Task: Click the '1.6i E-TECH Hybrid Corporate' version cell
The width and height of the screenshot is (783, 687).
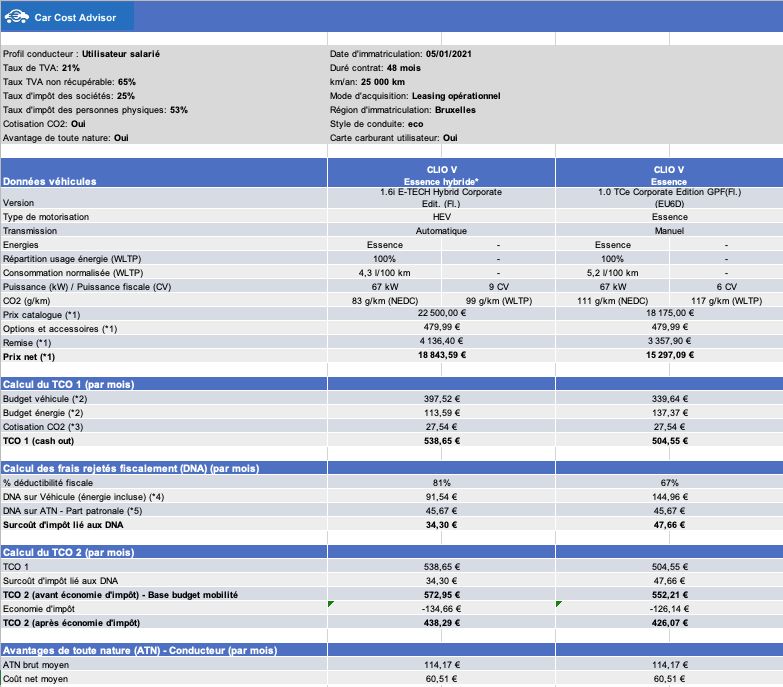Action: coord(441,198)
